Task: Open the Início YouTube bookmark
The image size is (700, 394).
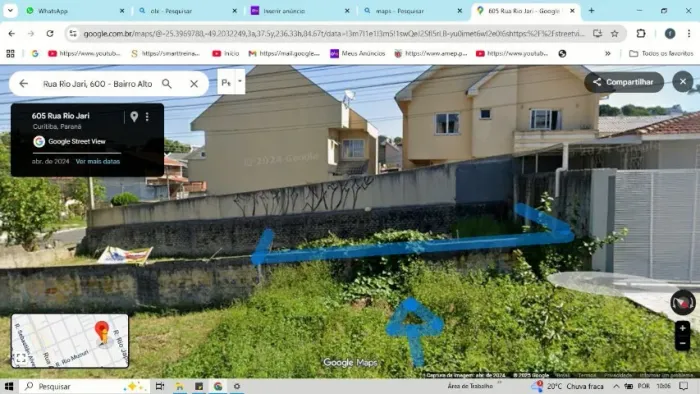Action: coord(225,54)
